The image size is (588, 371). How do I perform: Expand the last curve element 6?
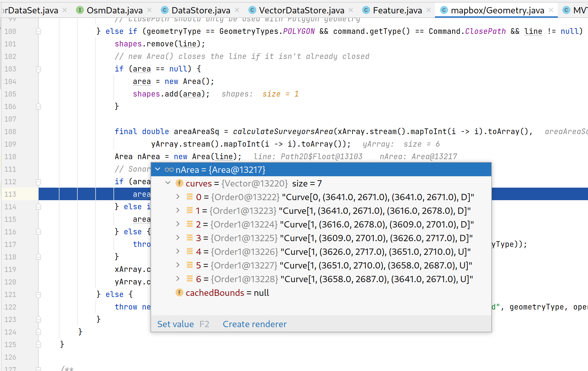click(178, 279)
